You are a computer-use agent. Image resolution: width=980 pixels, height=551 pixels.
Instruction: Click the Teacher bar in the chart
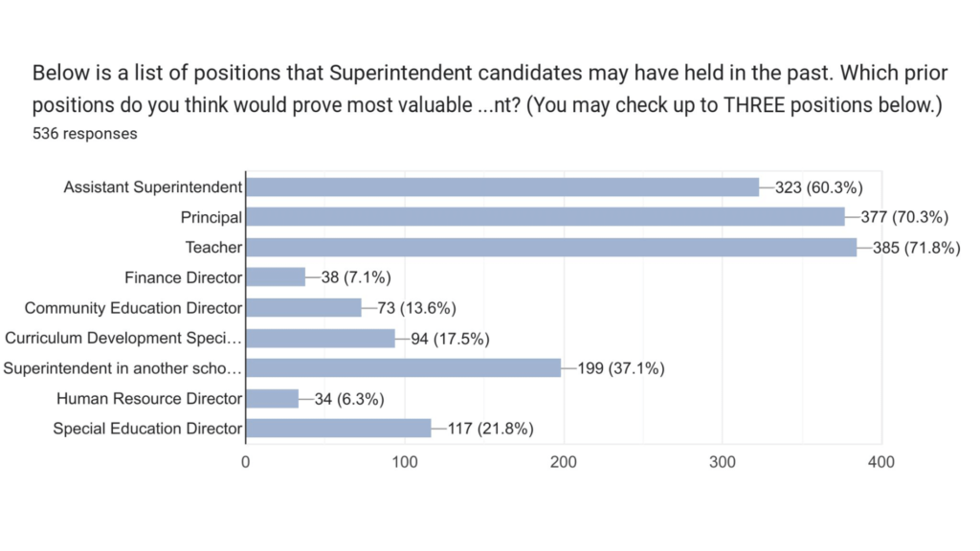(550, 248)
